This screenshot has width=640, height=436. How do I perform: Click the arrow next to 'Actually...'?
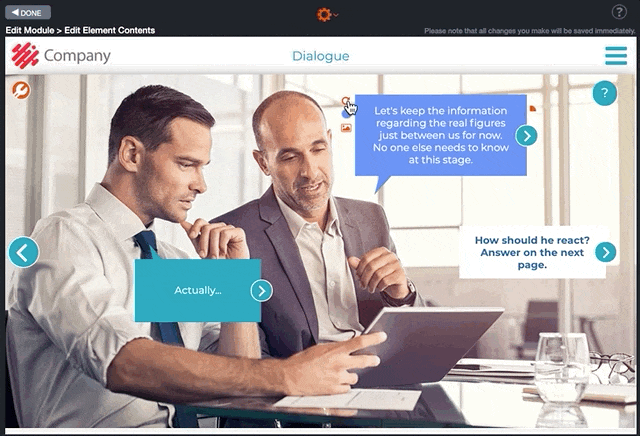261,291
